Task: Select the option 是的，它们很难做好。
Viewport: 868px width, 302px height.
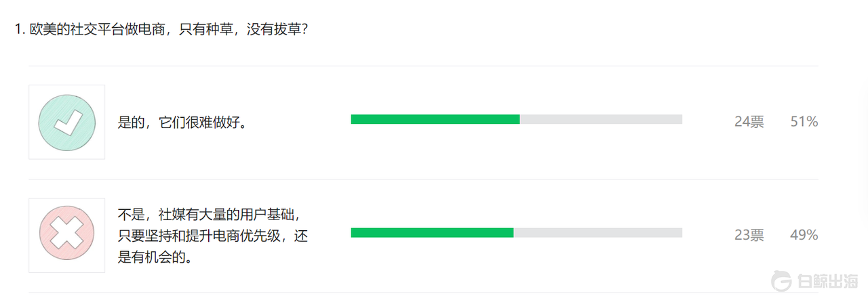Action: pos(182,123)
